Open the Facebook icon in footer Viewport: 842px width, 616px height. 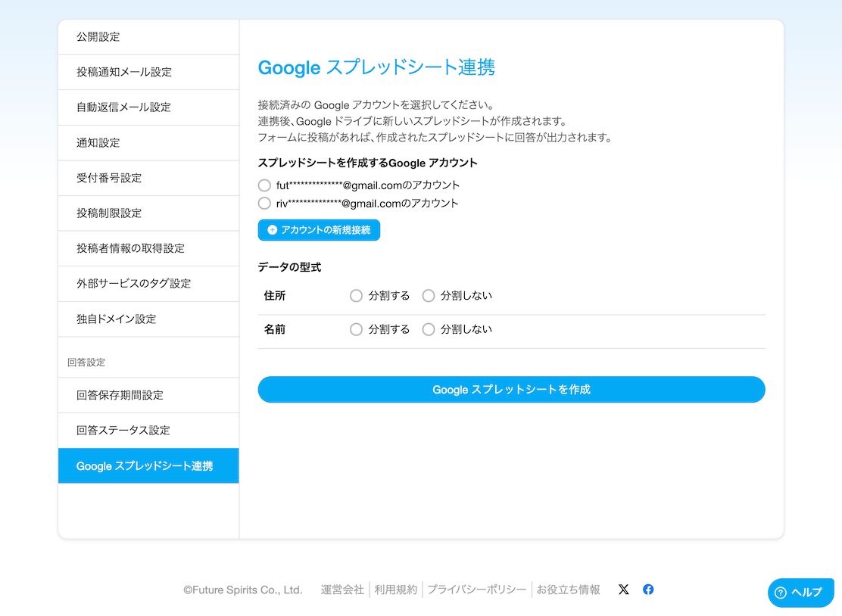click(x=648, y=590)
